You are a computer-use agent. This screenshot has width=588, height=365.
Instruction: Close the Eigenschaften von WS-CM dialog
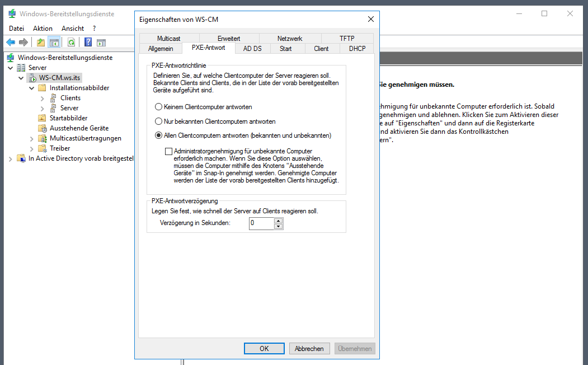coord(371,19)
